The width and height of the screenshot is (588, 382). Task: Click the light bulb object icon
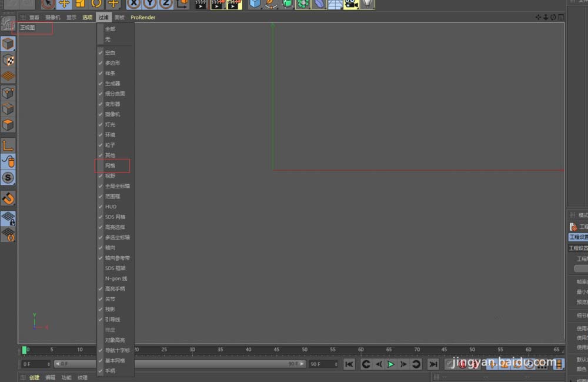[367, 4]
